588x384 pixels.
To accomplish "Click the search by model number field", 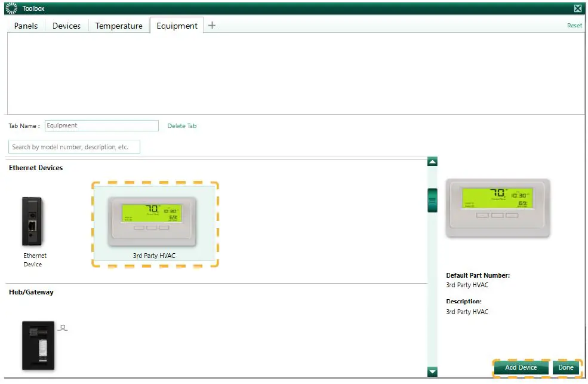I will point(74,146).
